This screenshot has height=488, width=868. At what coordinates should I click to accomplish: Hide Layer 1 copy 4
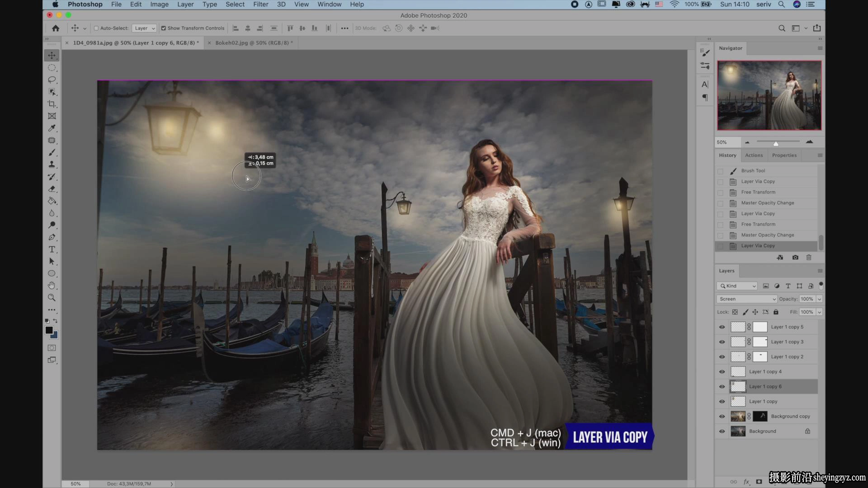pos(722,372)
